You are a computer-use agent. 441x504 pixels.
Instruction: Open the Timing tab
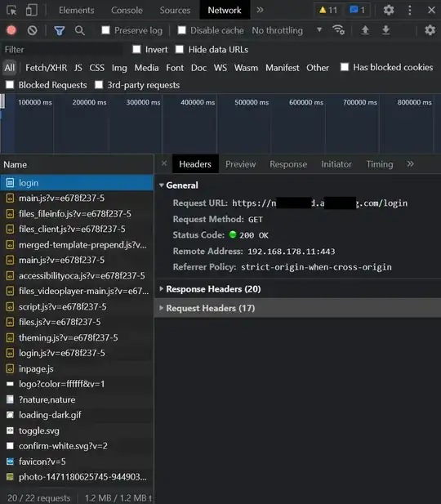(x=380, y=164)
